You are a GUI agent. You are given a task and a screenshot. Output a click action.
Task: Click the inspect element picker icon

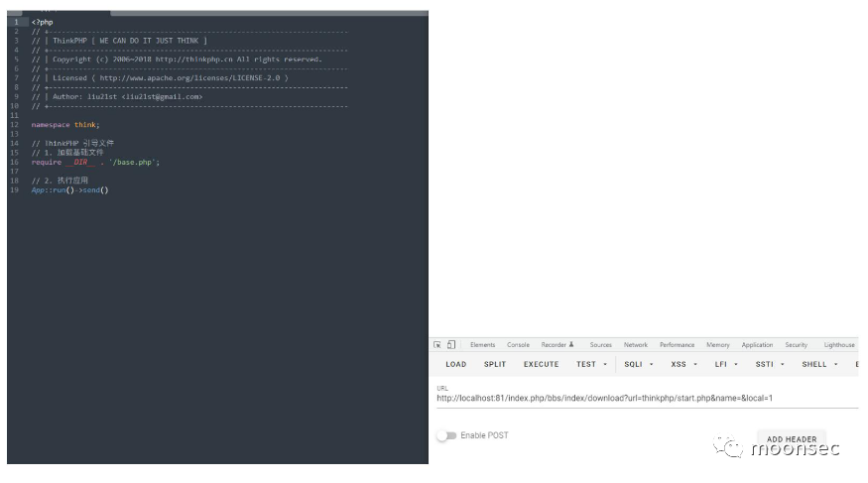pyautogui.click(x=437, y=345)
